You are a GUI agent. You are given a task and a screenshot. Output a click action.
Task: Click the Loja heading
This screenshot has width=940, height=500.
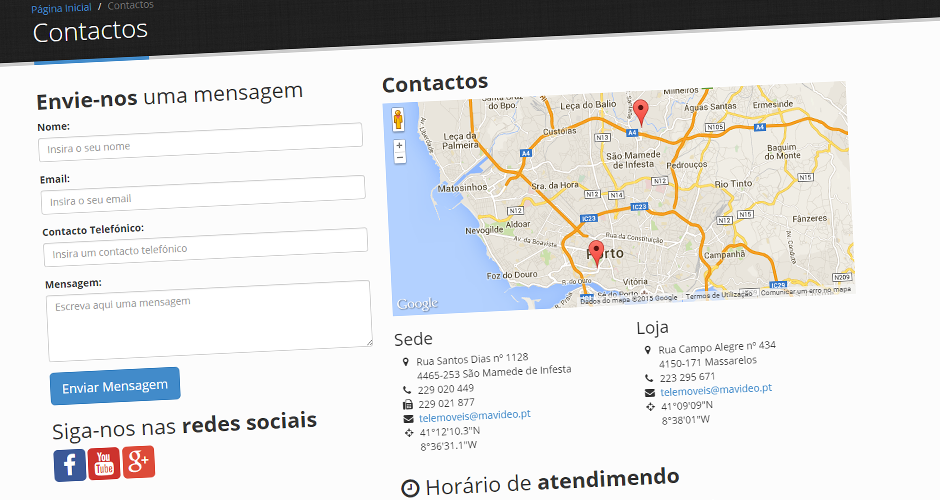click(652, 328)
